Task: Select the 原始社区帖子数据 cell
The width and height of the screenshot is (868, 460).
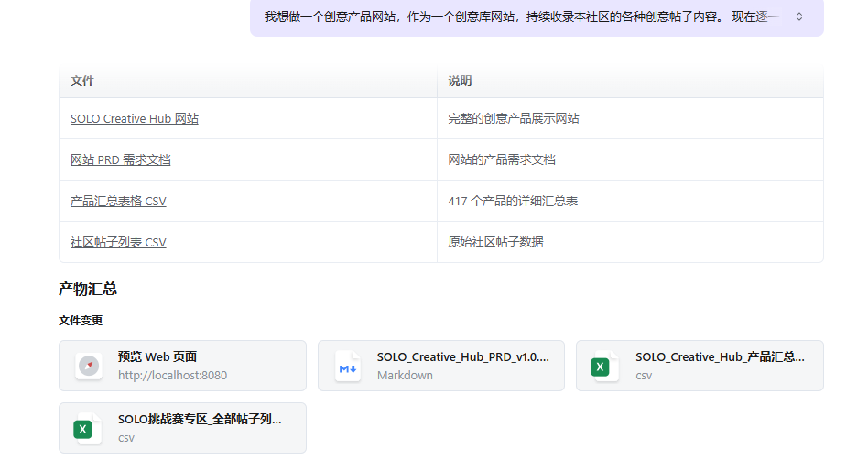Action: 495,242
